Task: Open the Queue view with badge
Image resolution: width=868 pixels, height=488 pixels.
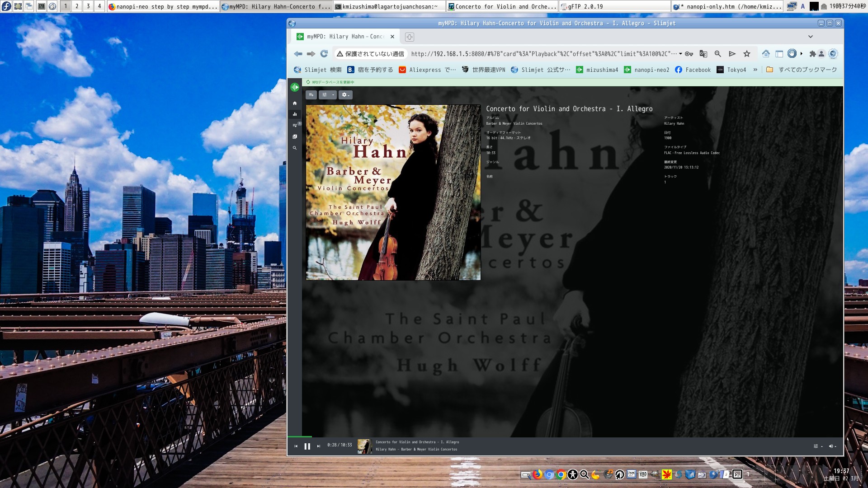Action: click(295, 126)
